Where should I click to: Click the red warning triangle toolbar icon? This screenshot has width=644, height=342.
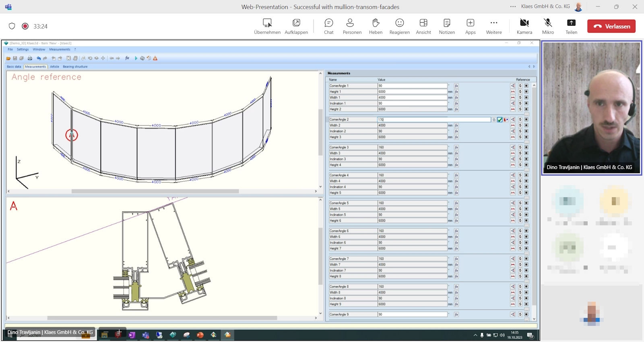pyautogui.click(x=155, y=58)
